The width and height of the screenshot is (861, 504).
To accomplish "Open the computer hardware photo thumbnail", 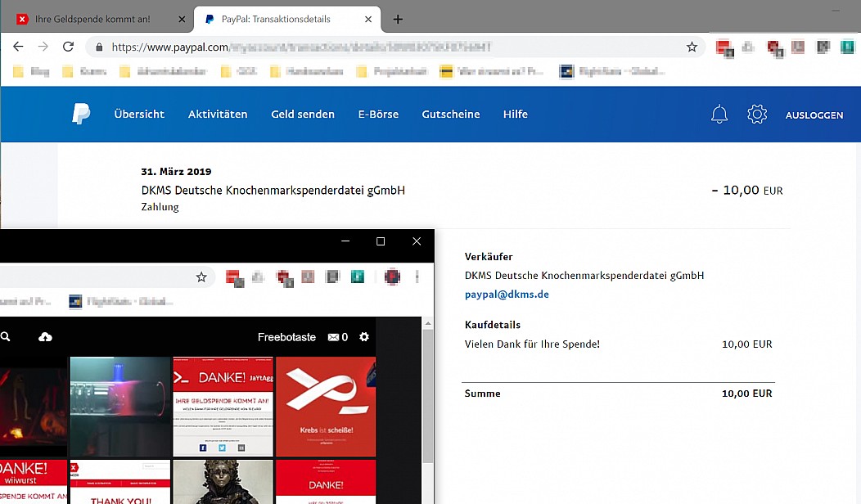I will pos(120,407).
